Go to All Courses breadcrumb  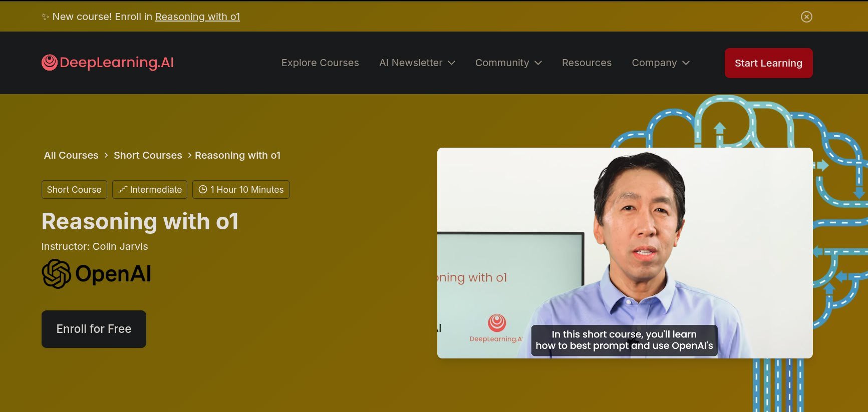[x=71, y=155]
